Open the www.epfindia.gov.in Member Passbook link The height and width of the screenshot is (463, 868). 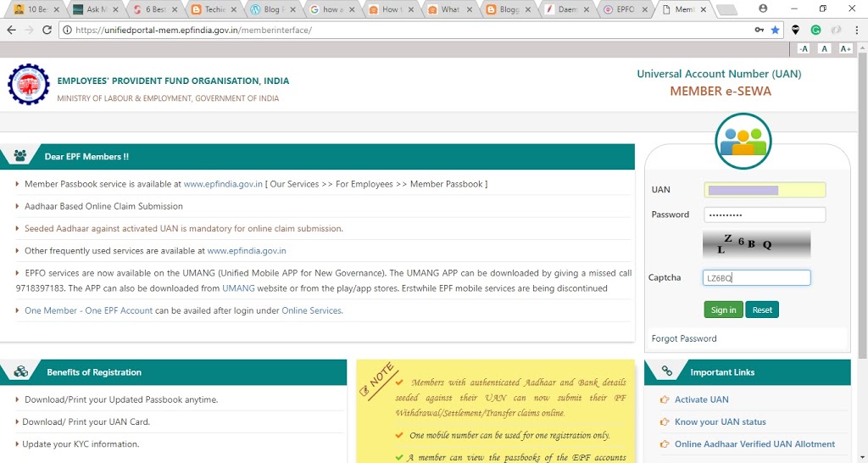tap(223, 184)
